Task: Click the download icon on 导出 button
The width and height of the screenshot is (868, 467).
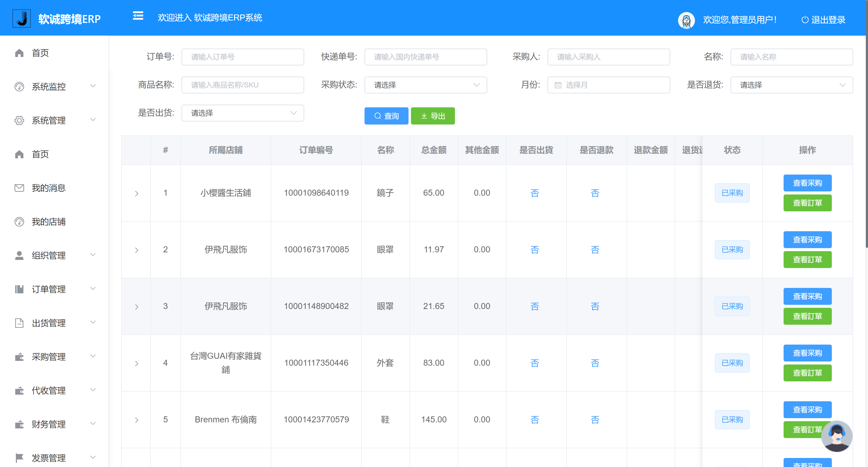Action: click(x=424, y=116)
